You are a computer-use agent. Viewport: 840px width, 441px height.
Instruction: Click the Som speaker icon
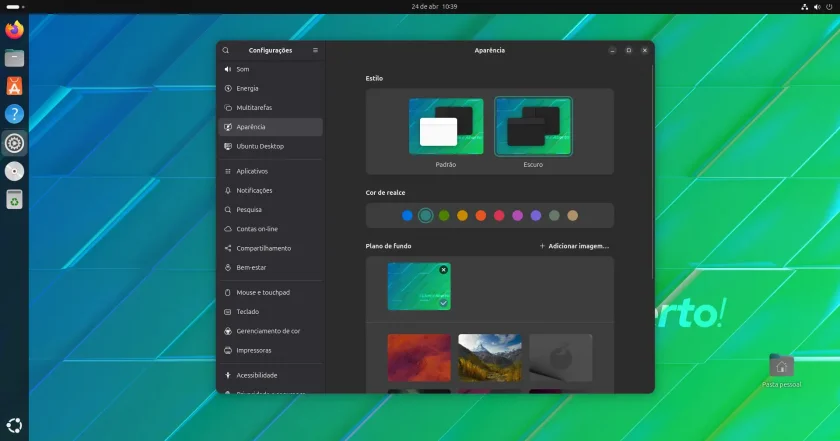coord(228,69)
